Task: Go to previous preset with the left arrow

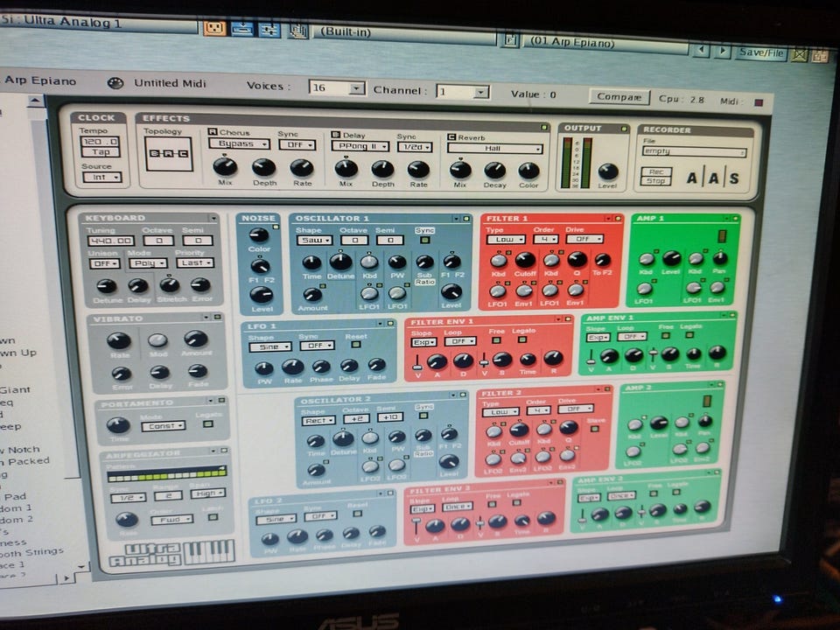Action: click(x=701, y=51)
